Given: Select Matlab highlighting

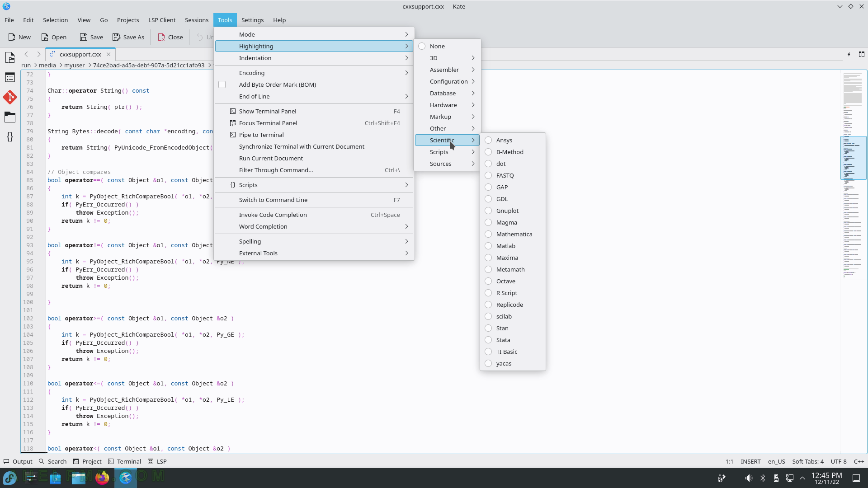Looking at the screenshot, I should (513, 246).
